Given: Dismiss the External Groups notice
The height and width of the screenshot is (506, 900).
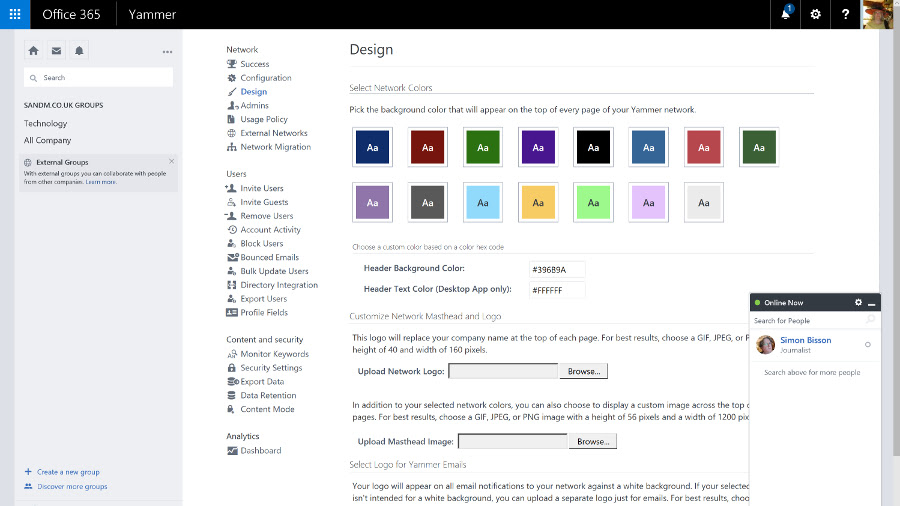Looking at the screenshot, I should pyautogui.click(x=171, y=161).
